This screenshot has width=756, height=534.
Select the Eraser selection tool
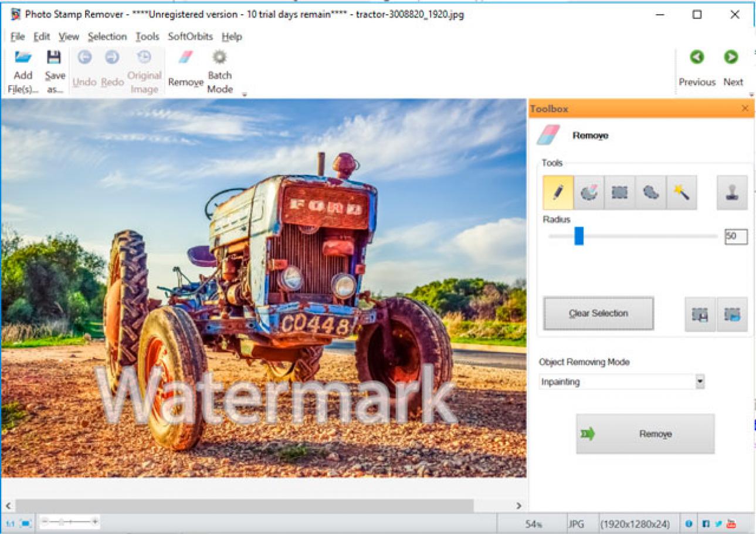pyautogui.click(x=589, y=192)
